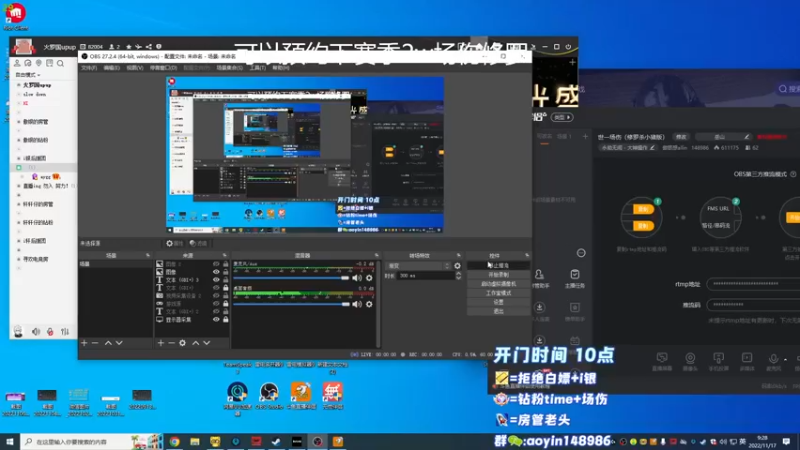Remove the selected scene with the minus icon
The width and height of the screenshot is (800, 450).
click(x=95, y=343)
